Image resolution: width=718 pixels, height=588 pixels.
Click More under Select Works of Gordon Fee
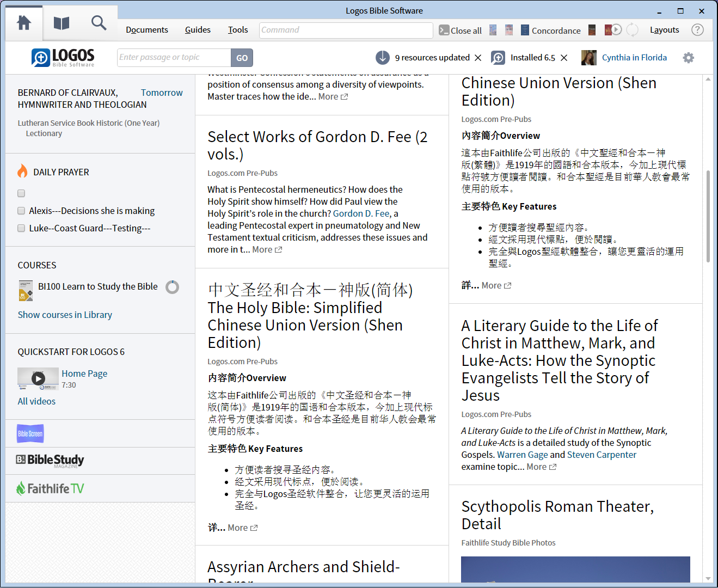coord(267,249)
